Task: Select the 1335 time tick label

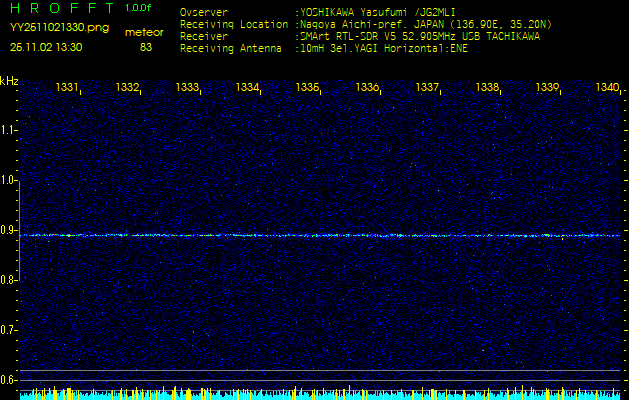Action: point(307,88)
